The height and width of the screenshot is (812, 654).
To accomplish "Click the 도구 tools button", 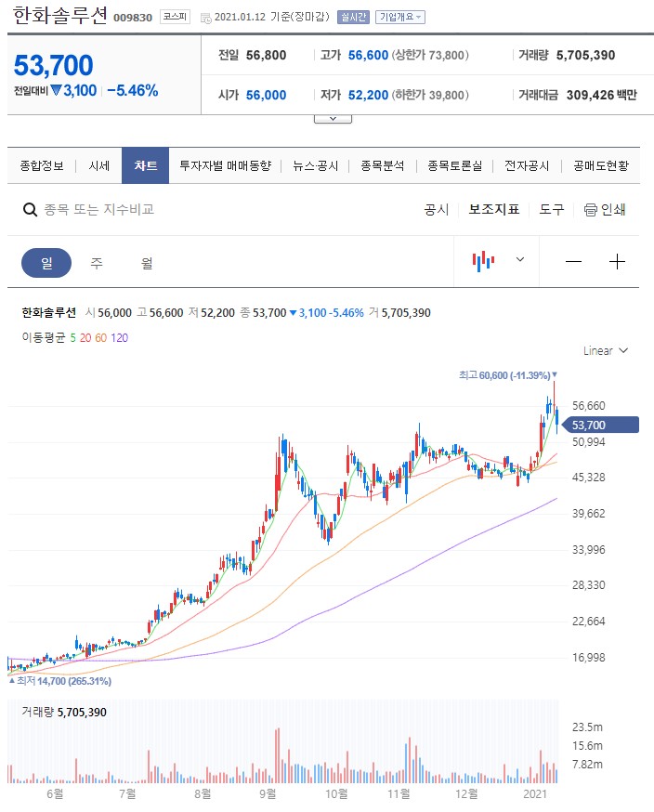I will (552, 209).
